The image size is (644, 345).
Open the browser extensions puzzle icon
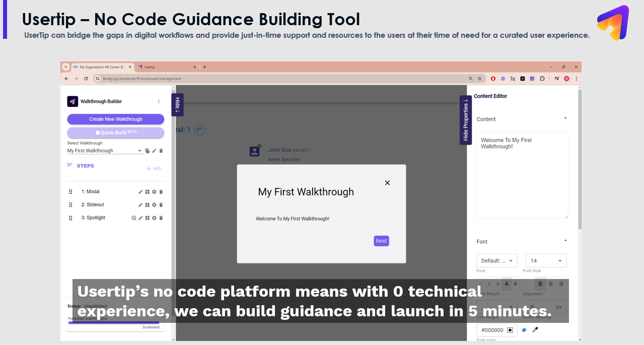[x=542, y=79]
